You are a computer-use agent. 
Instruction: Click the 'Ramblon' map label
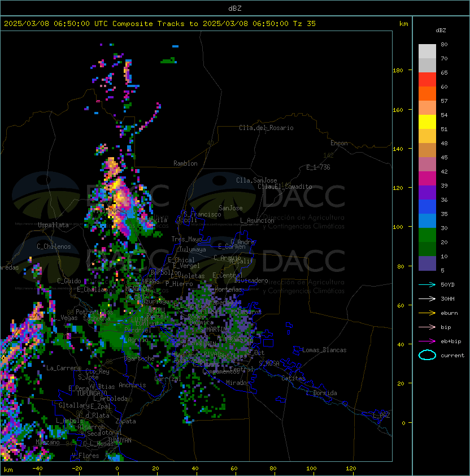pyautogui.click(x=185, y=163)
